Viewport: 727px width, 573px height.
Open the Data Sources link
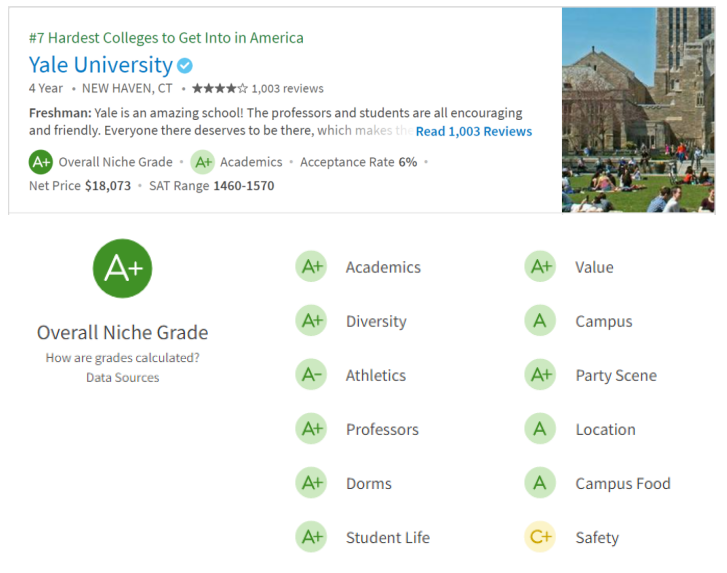(122, 377)
